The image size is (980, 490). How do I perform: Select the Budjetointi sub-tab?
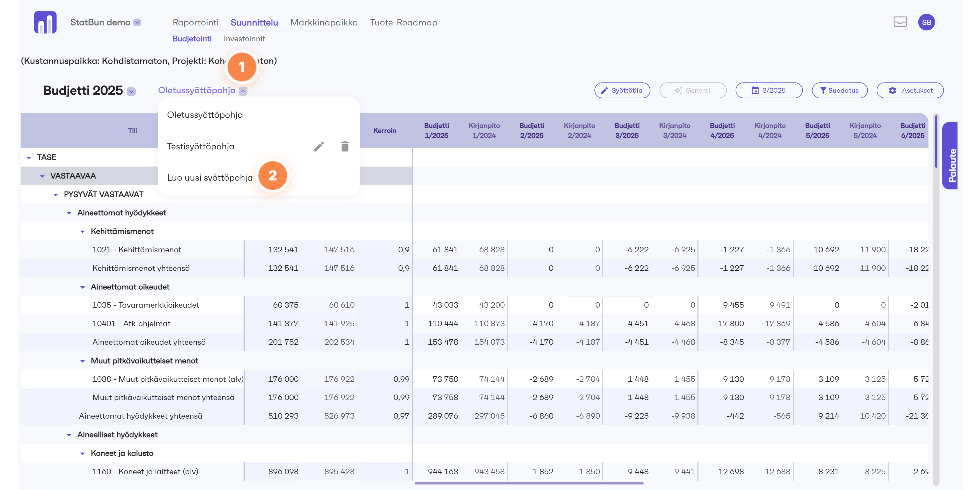coord(192,39)
